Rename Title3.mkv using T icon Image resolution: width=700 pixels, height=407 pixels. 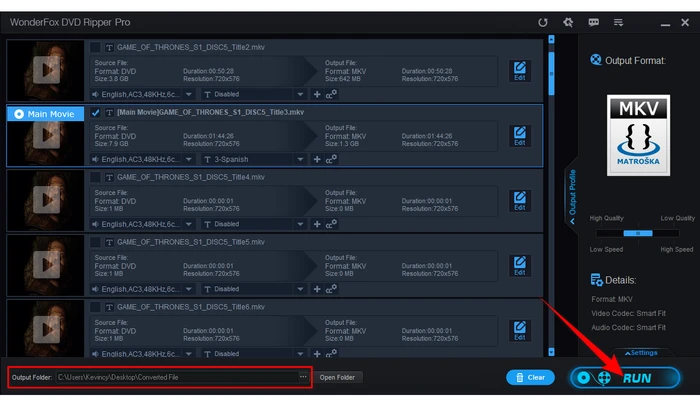[x=109, y=112]
